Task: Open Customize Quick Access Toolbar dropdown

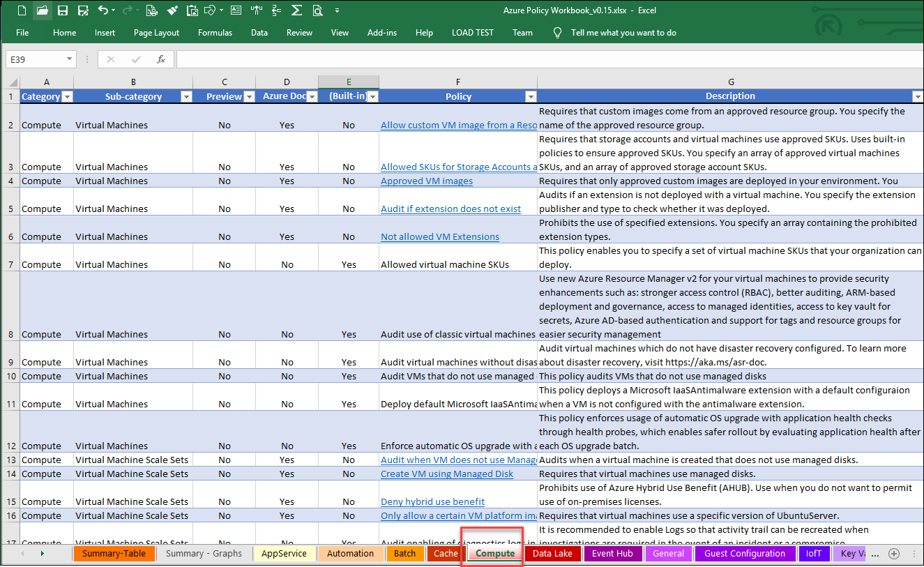Action: click(338, 10)
